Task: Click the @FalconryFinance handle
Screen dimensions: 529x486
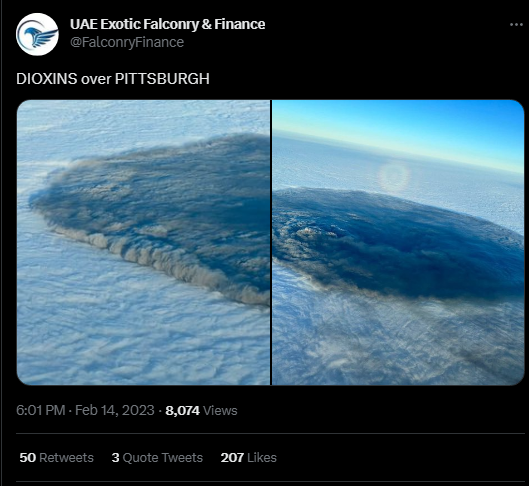Action: (x=127, y=42)
